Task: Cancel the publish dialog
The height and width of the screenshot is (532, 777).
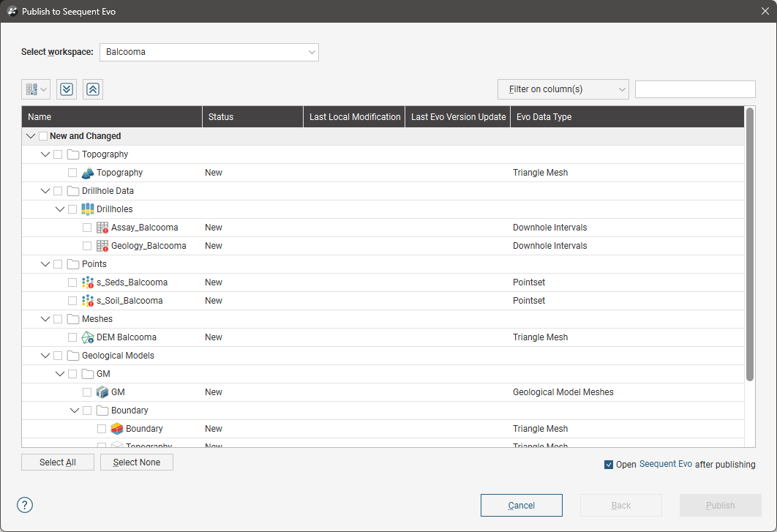Action: [x=522, y=505]
